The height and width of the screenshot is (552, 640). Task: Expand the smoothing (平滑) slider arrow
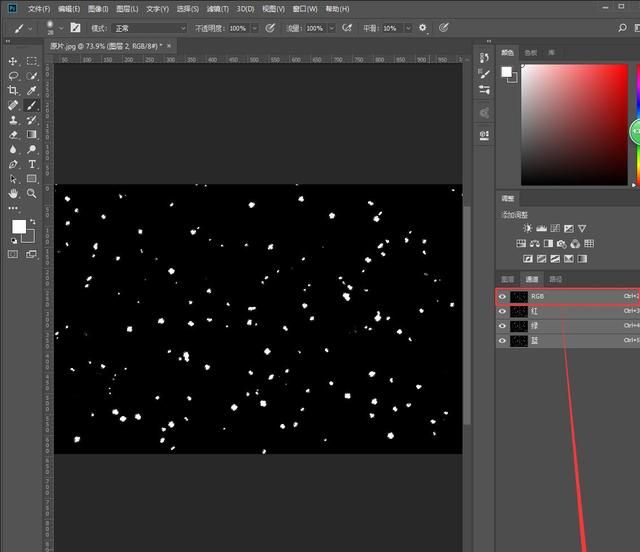408,28
